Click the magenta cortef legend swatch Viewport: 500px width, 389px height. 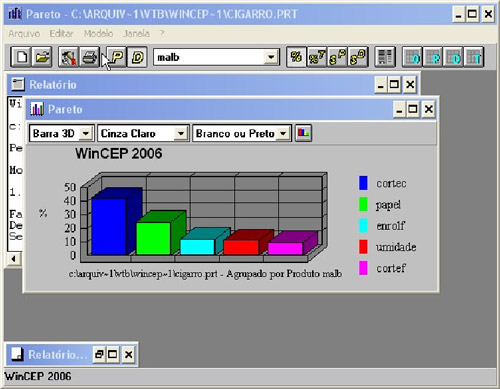[x=363, y=268]
